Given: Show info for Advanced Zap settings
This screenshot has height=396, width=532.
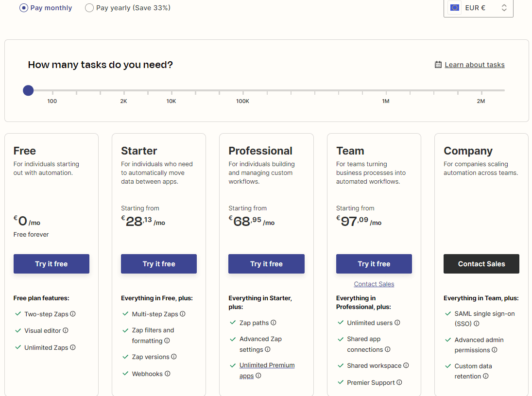Looking at the screenshot, I should tap(267, 349).
